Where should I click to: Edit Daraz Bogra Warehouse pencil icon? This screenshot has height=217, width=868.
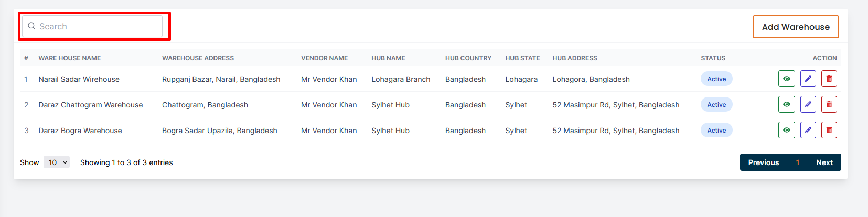pyautogui.click(x=808, y=131)
